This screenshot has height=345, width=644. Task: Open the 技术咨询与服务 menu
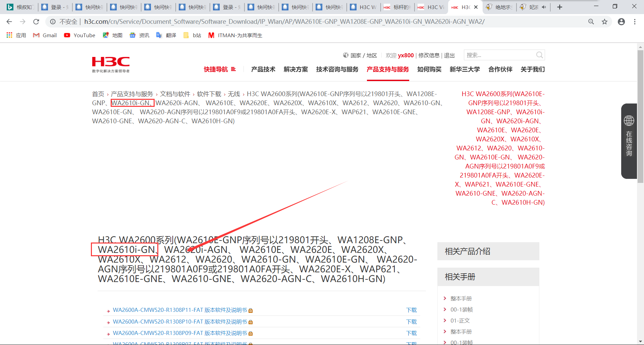[x=337, y=69]
